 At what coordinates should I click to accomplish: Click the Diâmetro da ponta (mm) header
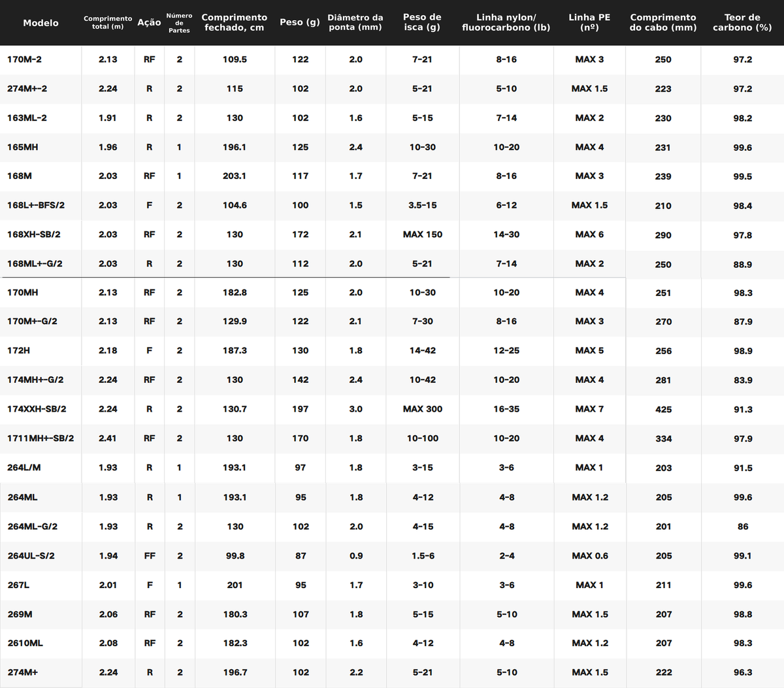[x=355, y=22]
